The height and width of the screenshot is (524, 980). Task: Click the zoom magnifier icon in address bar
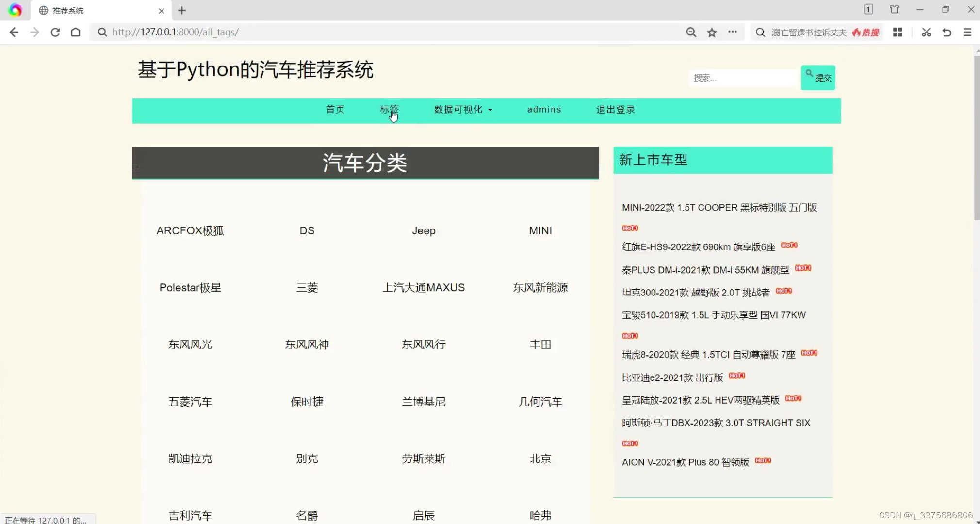pyautogui.click(x=691, y=32)
